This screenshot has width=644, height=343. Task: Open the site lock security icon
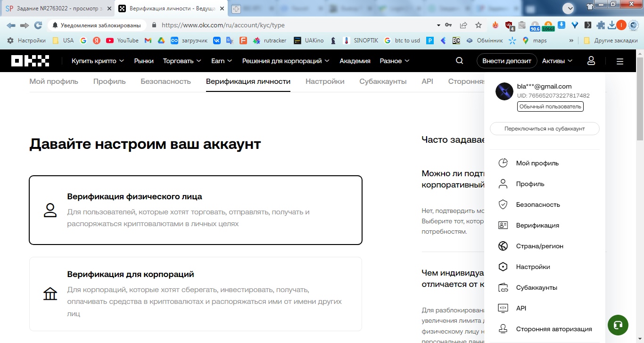[x=154, y=25]
